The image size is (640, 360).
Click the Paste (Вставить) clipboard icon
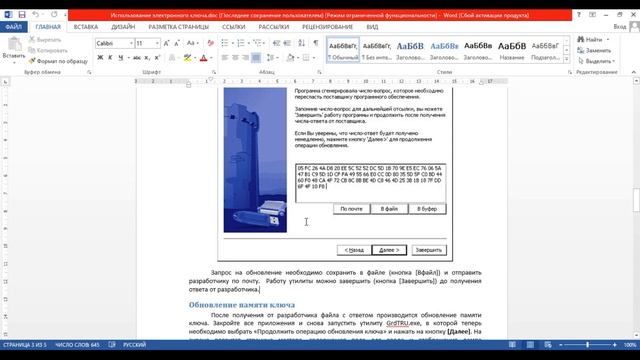[14, 44]
